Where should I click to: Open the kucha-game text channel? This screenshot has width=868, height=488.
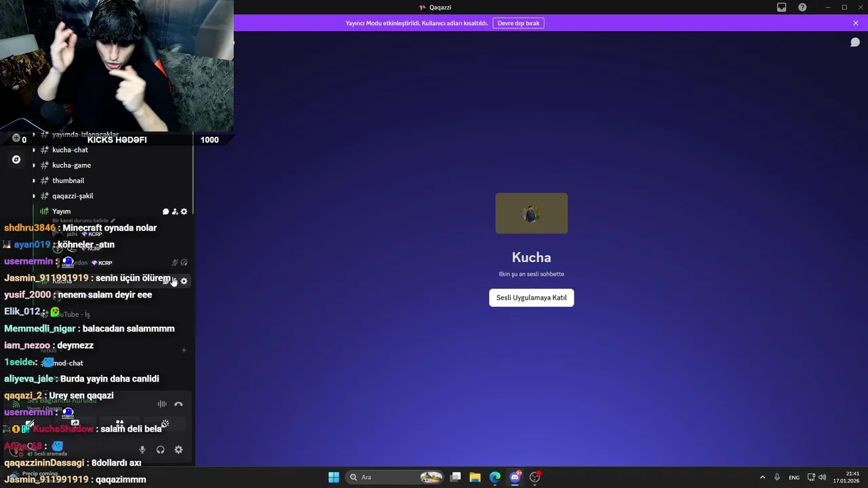pos(71,165)
